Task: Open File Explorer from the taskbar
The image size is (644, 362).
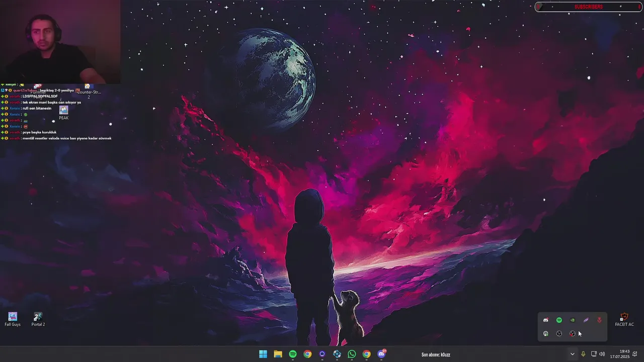Action: (x=278, y=354)
